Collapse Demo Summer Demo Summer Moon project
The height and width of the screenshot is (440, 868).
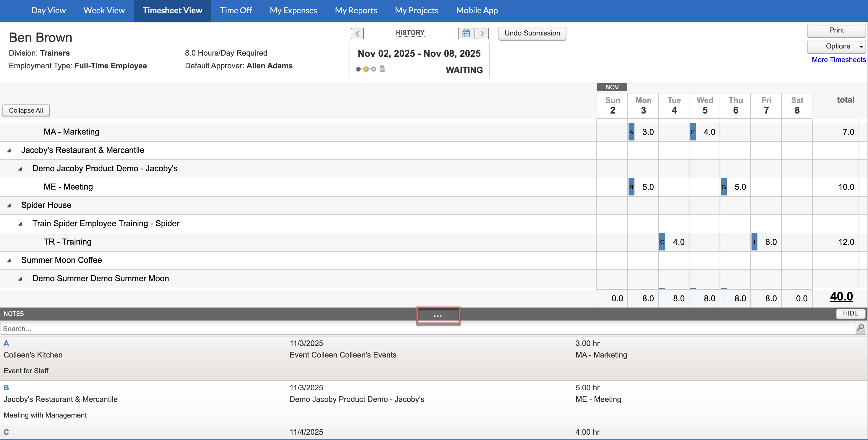20,279
